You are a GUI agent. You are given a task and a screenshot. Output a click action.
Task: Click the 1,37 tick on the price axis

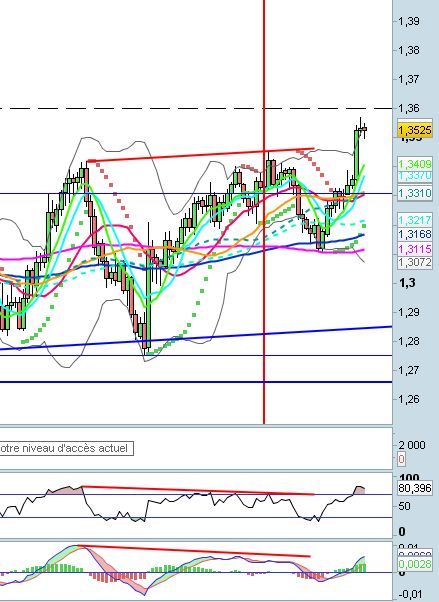pos(409,79)
